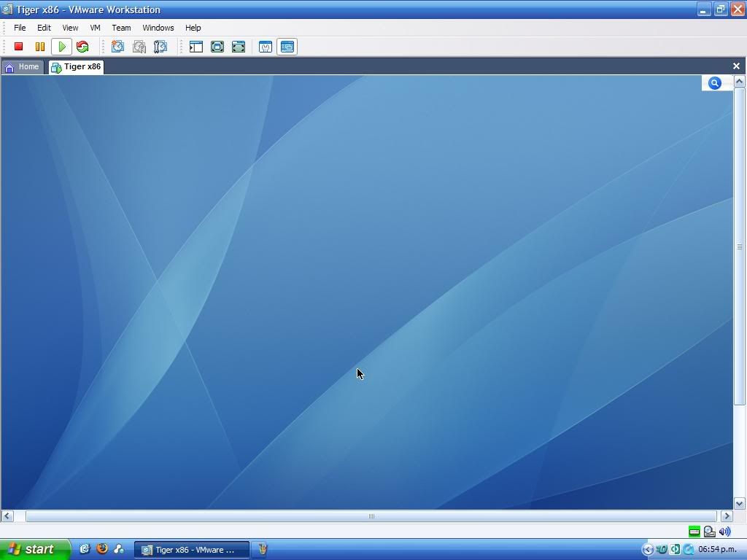Open the Windows menu

[x=158, y=28]
